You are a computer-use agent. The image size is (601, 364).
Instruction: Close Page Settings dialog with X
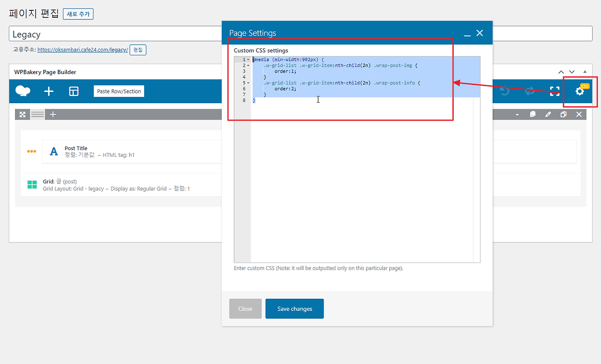[x=479, y=33]
